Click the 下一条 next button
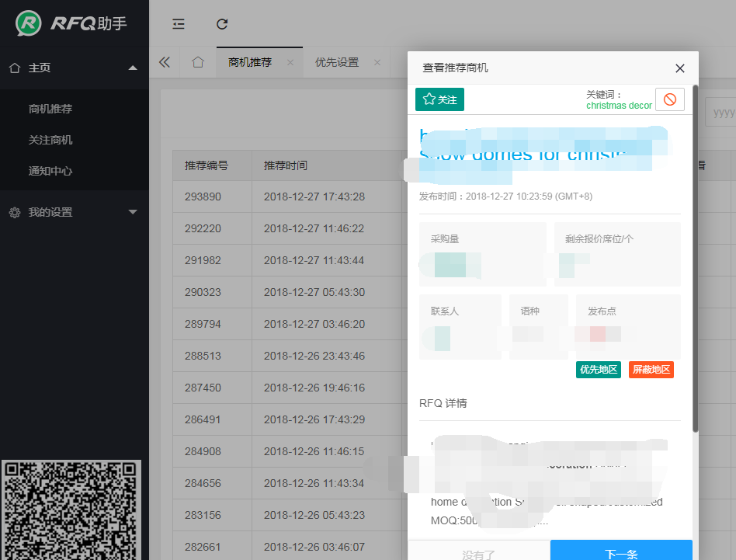Screen dimensions: 736x560 (621, 553)
